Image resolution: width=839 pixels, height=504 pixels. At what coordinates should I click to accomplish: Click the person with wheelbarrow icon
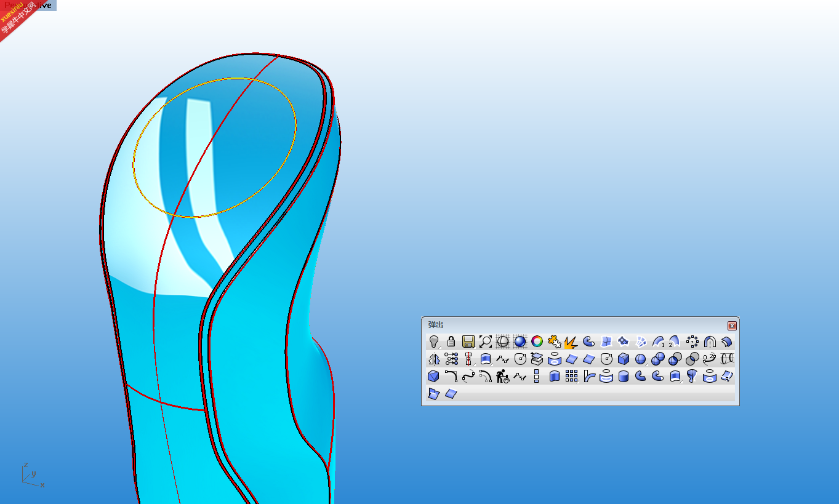click(x=503, y=376)
